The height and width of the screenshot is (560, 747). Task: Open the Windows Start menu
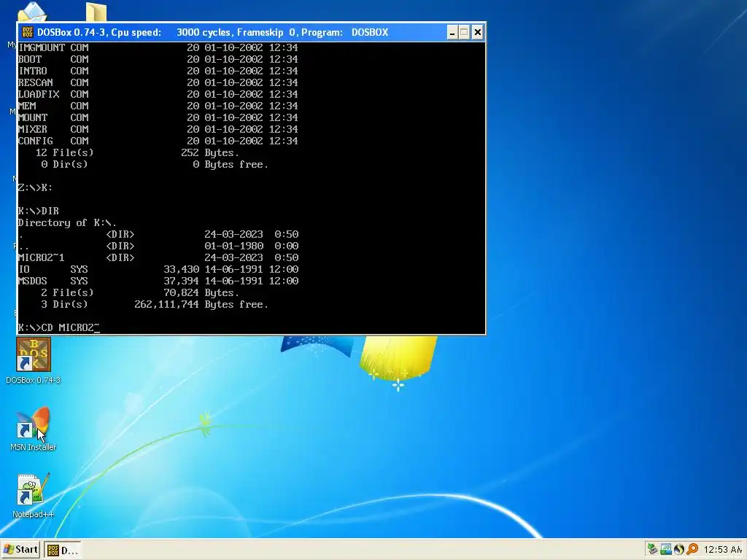[20, 550]
